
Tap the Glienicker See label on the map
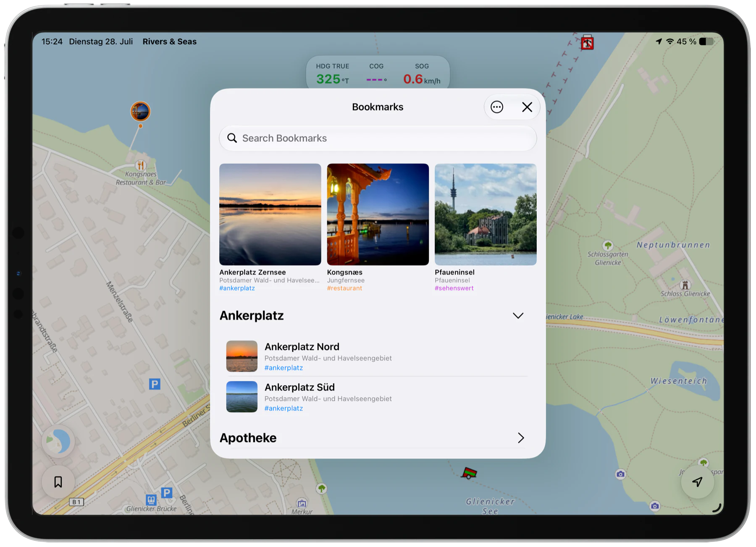pos(490,506)
